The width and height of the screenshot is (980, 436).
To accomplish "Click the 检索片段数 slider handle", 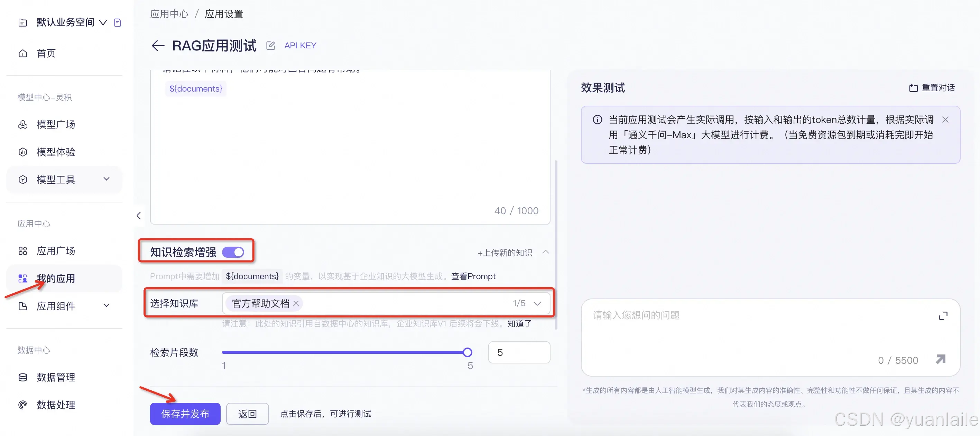I will [468, 352].
